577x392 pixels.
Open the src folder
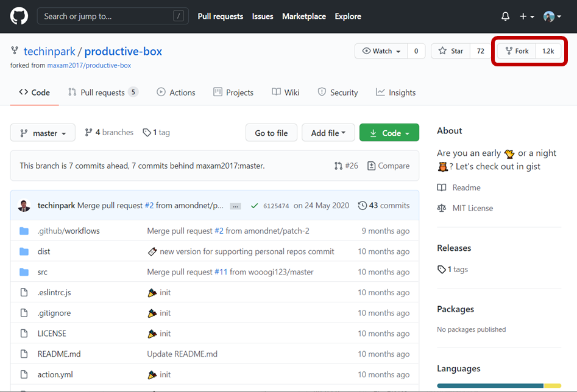click(x=42, y=272)
